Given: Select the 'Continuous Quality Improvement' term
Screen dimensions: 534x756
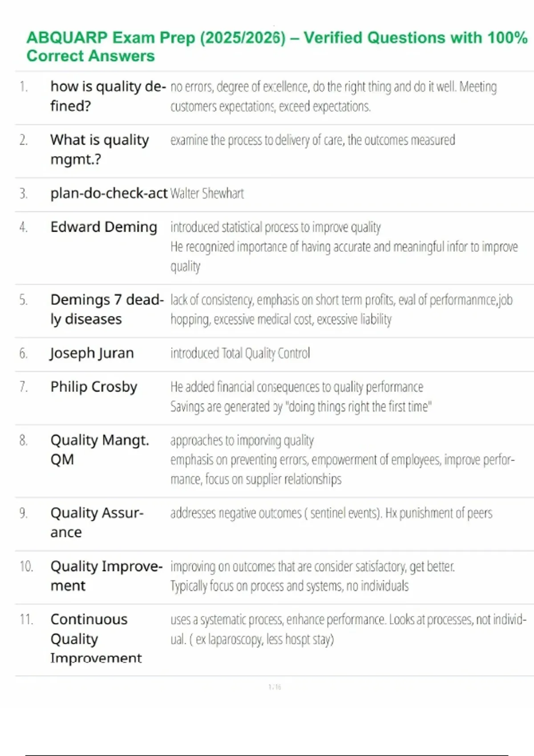Looking at the screenshot, I should coord(96,639).
